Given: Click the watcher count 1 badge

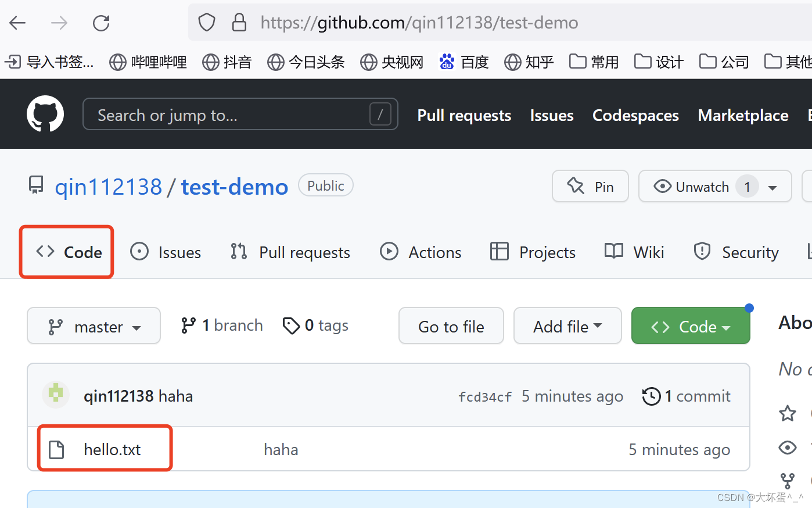Looking at the screenshot, I should [x=748, y=187].
